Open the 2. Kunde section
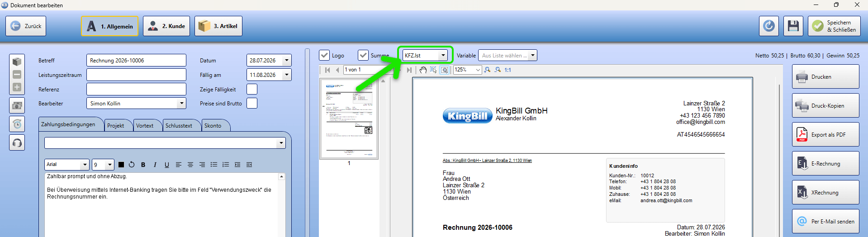 166,26
